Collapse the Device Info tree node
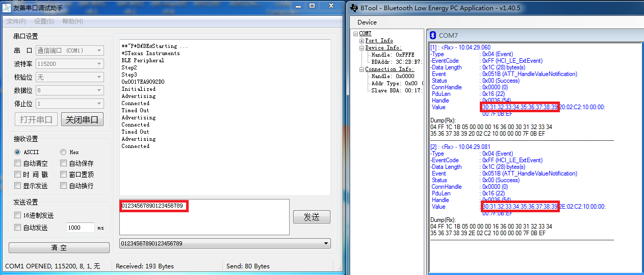The width and height of the screenshot is (644, 275). point(362,48)
